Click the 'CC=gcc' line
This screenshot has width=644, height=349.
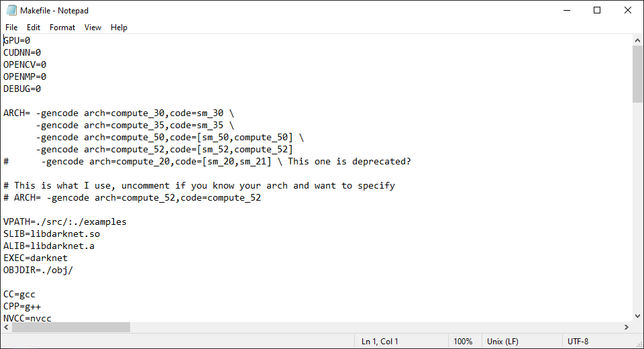[19, 295]
